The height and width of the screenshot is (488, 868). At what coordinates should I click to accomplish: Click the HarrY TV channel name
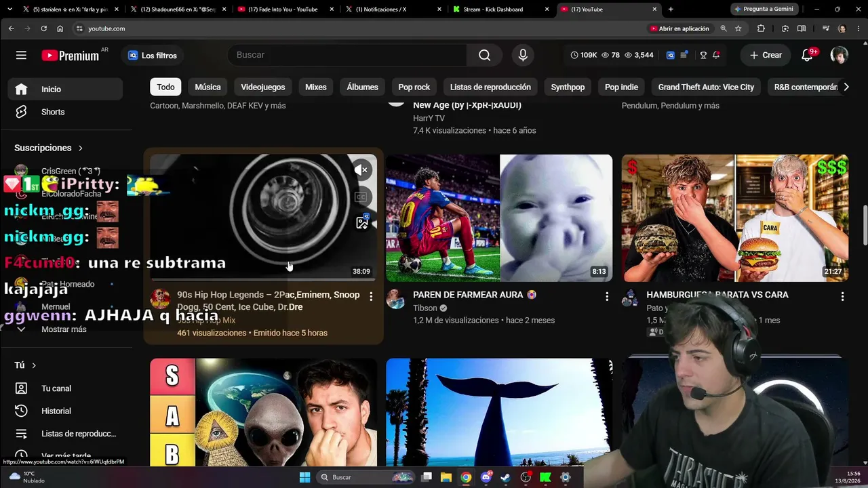[429, 118]
